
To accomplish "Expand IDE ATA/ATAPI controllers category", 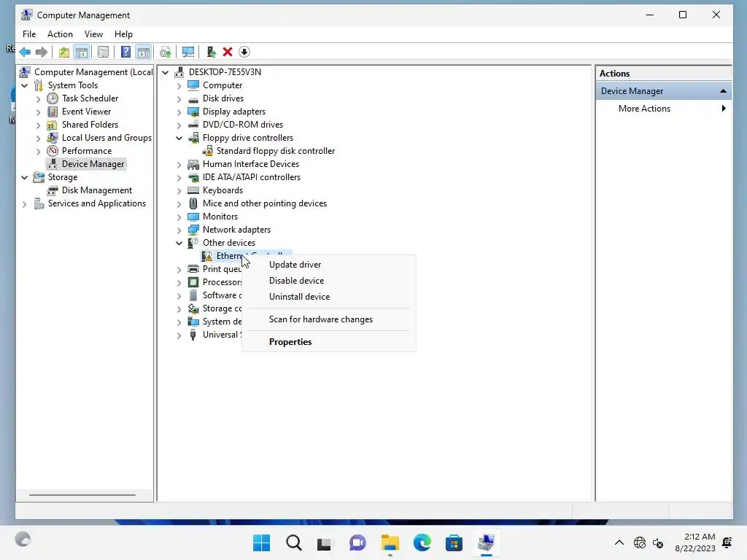I will pyautogui.click(x=179, y=178).
